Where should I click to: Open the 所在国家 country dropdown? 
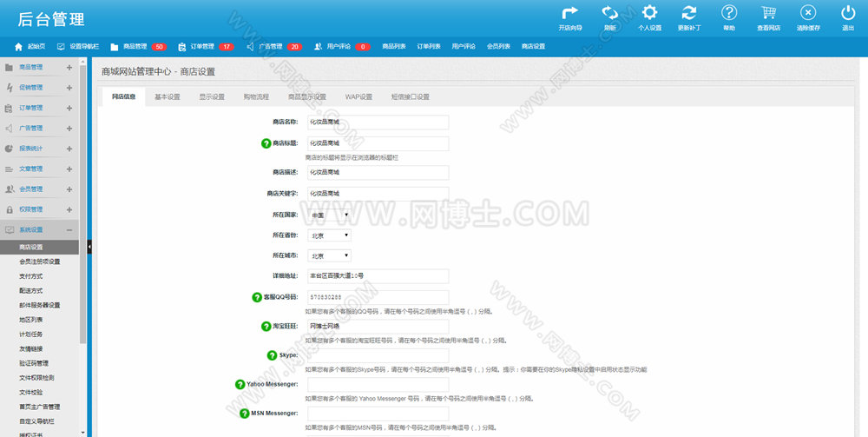[x=329, y=215]
